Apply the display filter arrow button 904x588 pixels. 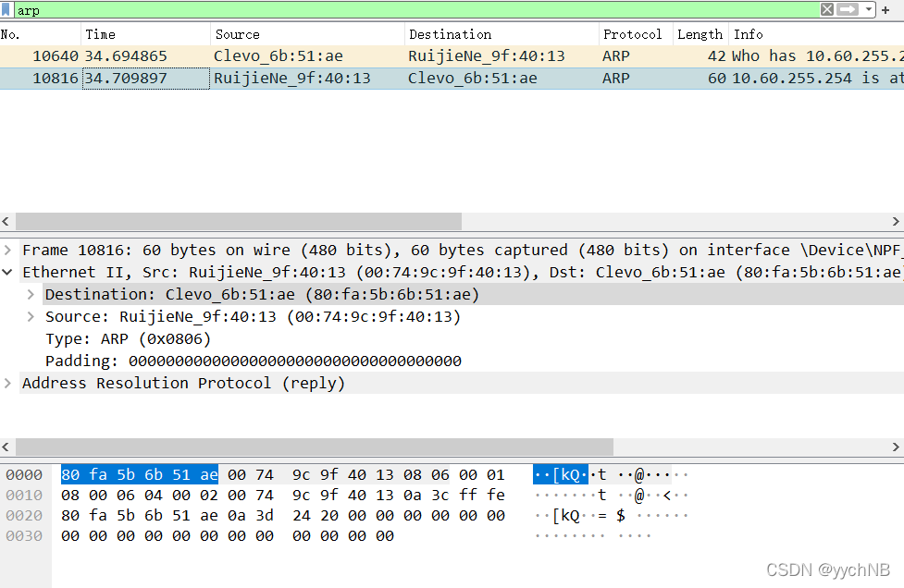pyautogui.click(x=848, y=9)
